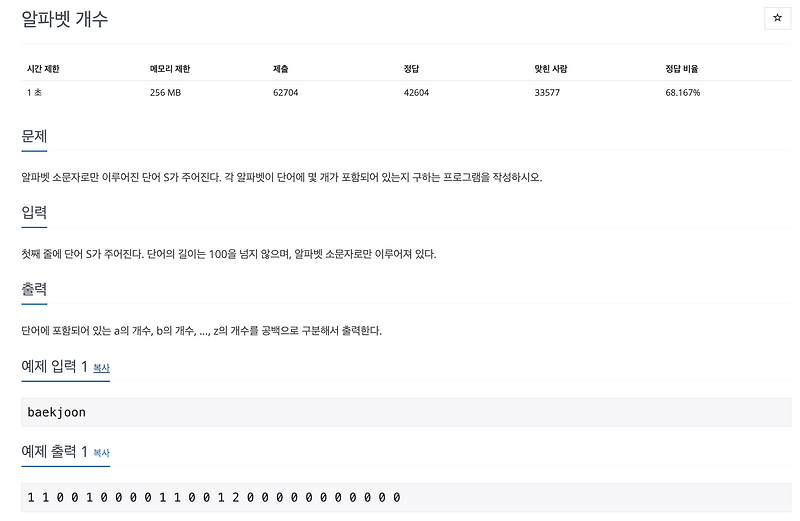
Task: Click the 출력 section heading
Action: (x=34, y=289)
